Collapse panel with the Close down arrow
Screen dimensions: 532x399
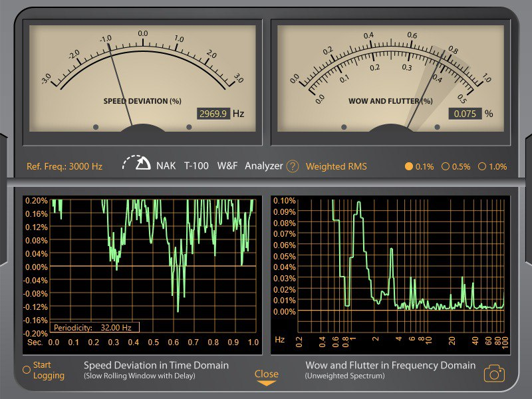[267, 383]
